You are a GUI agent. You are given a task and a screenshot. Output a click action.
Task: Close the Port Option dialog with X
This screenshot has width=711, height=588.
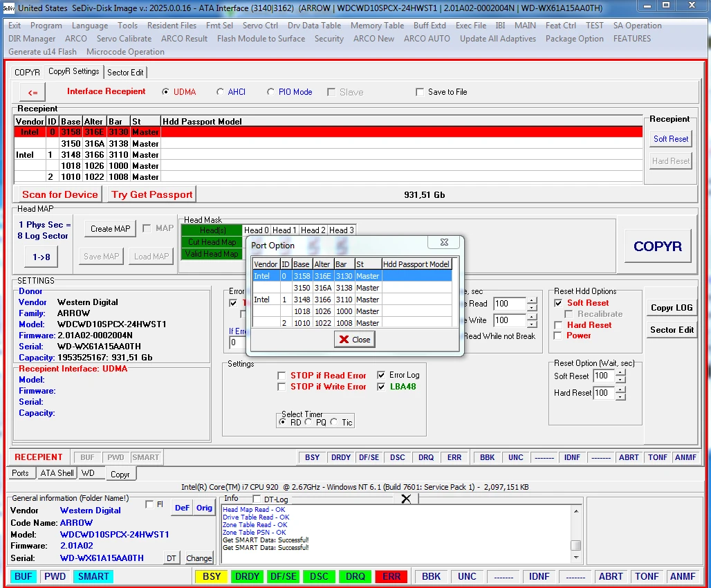(444, 243)
